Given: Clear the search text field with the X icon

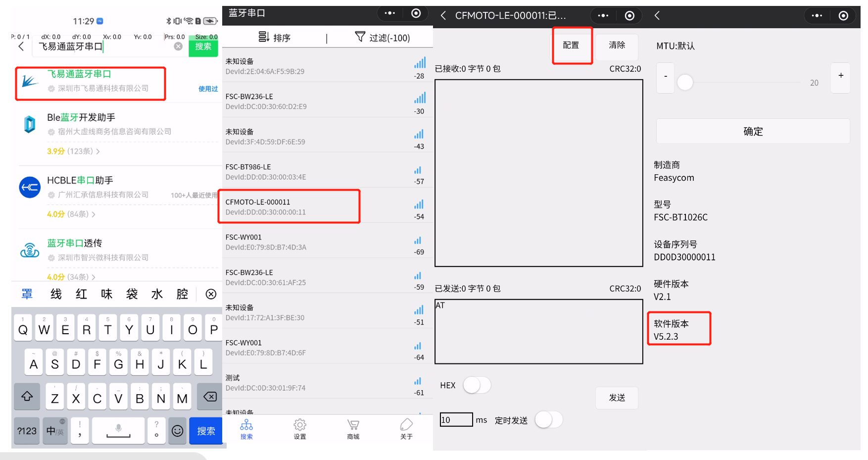Looking at the screenshot, I should pyautogui.click(x=178, y=47).
